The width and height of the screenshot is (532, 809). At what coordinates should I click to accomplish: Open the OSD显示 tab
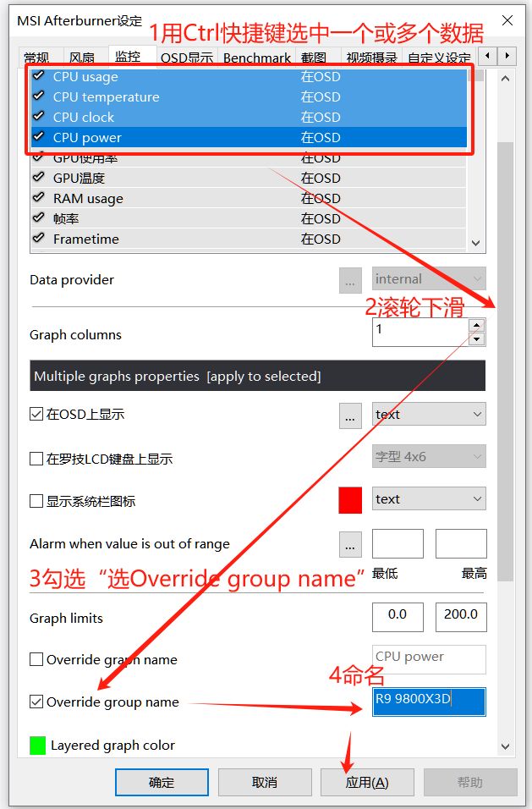pos(187,56)
